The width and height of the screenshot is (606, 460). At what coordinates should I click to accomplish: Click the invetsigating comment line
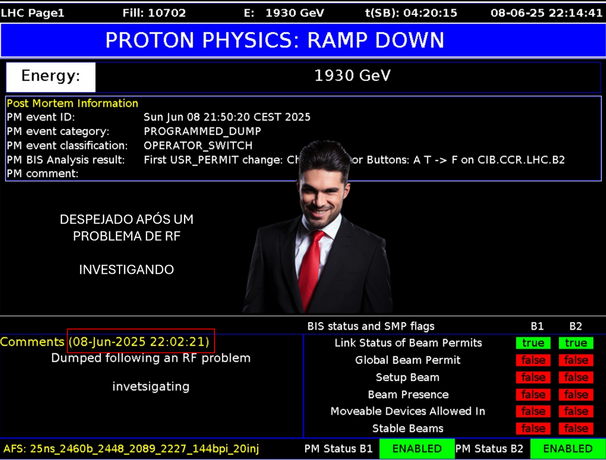(x=151, y=387)
